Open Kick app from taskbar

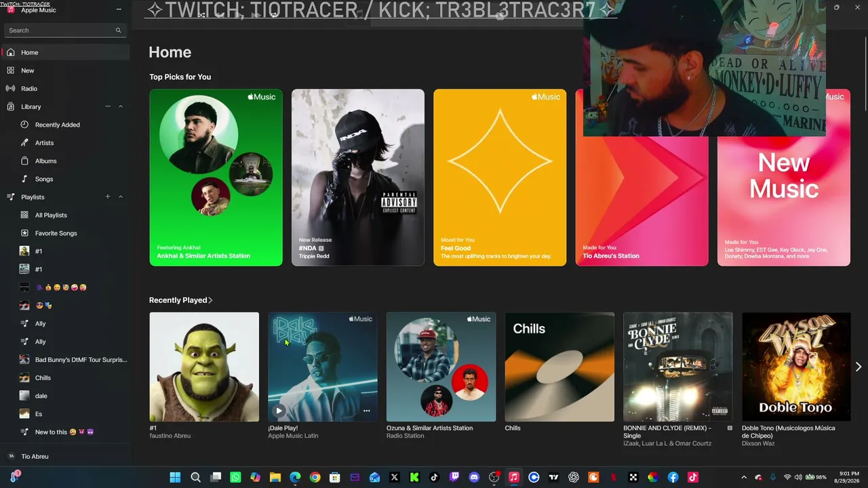tap(414, 477)
